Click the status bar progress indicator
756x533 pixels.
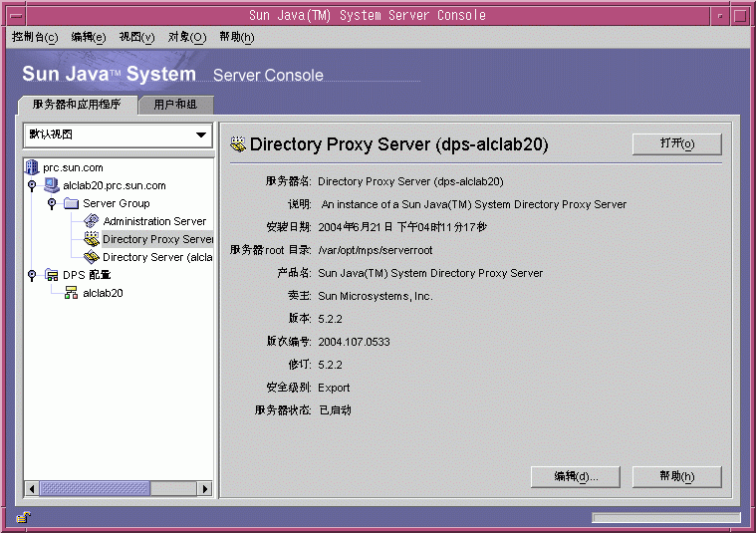pyautogui.click(x=665, y=518)
